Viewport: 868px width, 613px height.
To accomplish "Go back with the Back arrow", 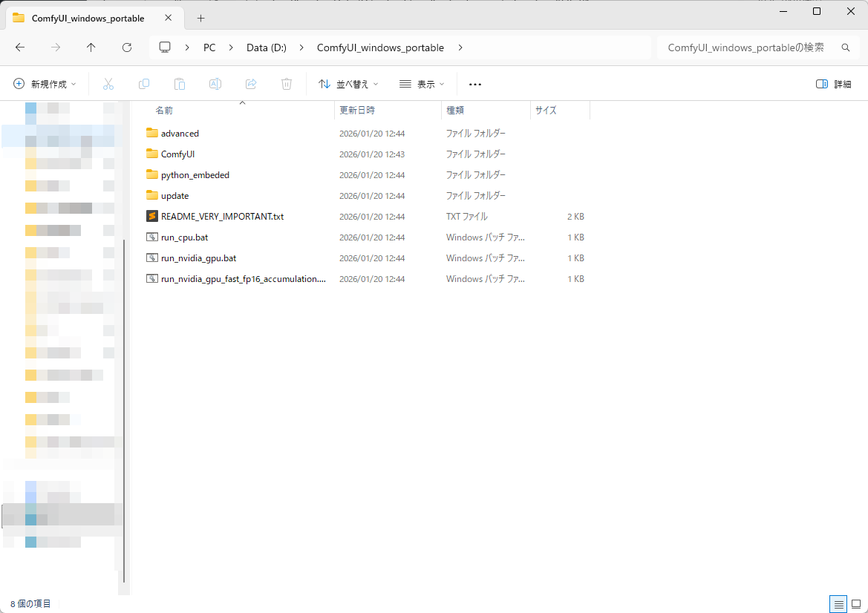I will coord(20,47).
